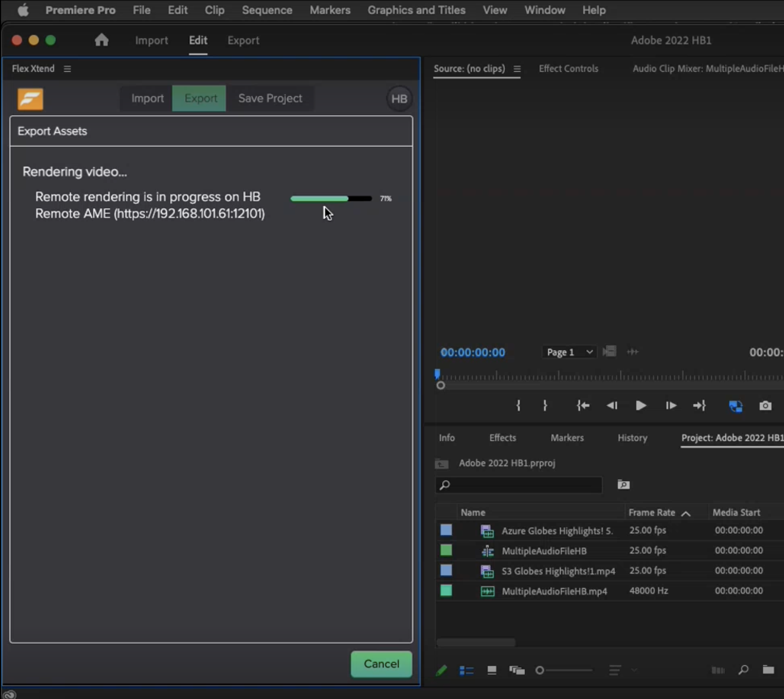Switch the Project panel to Icon View
This screenshot has width=784, height=699.
492,670
